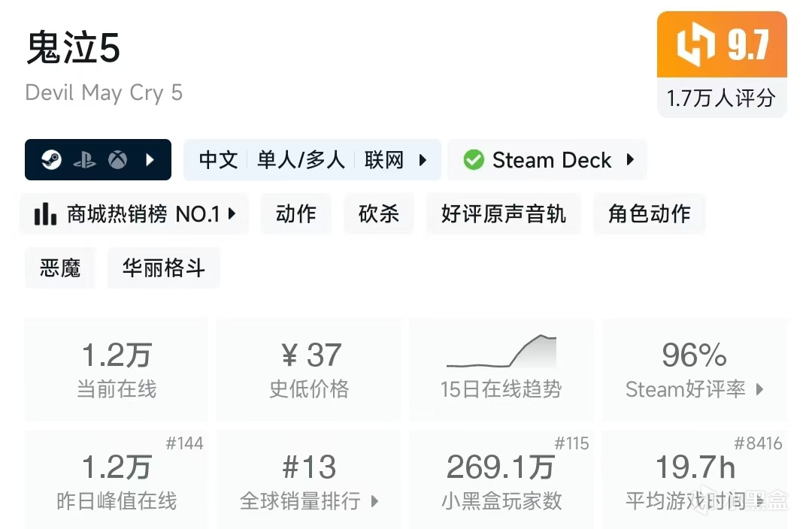This screenshot has height=529, width=812.
Task: Open 小黑盒玩家数 269.1万 card
Action: 501,479
